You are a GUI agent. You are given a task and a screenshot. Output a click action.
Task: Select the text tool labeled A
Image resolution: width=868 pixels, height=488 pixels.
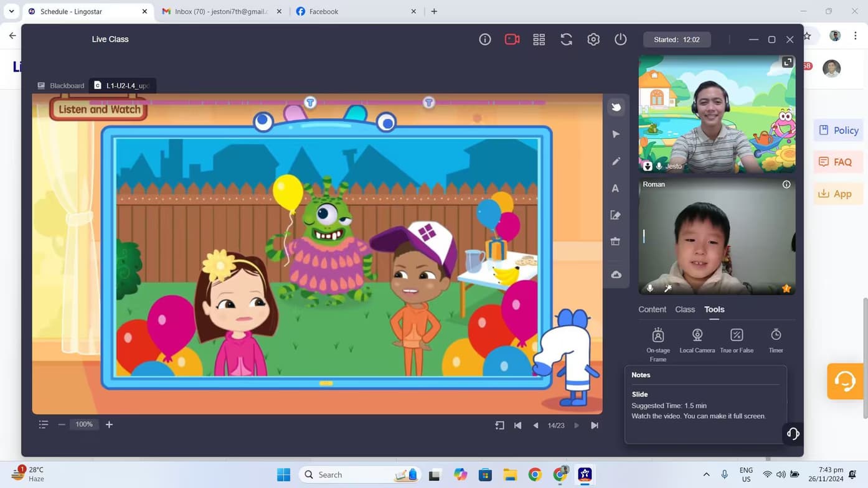pyautogui.click(x=615, y=189)
